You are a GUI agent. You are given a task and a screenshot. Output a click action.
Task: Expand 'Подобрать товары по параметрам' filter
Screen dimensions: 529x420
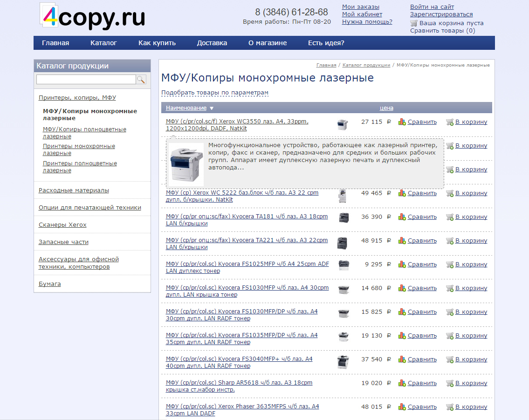click(x=215, y=93)
